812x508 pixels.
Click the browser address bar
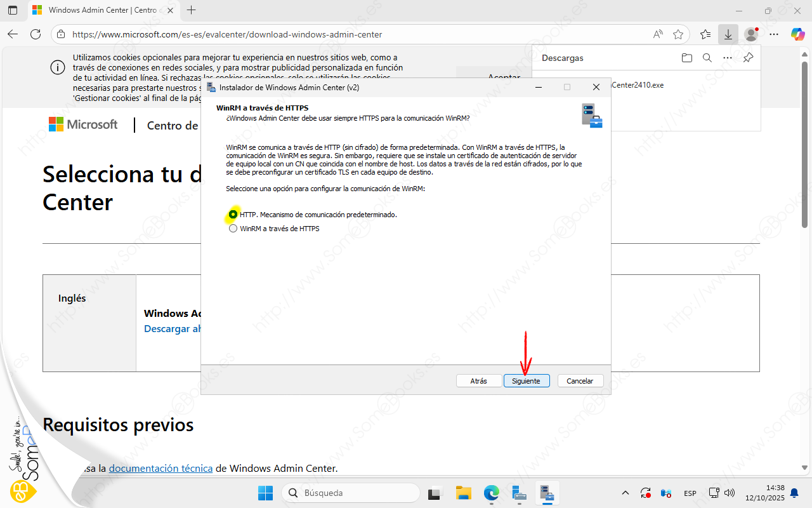[x=355, y=34]
